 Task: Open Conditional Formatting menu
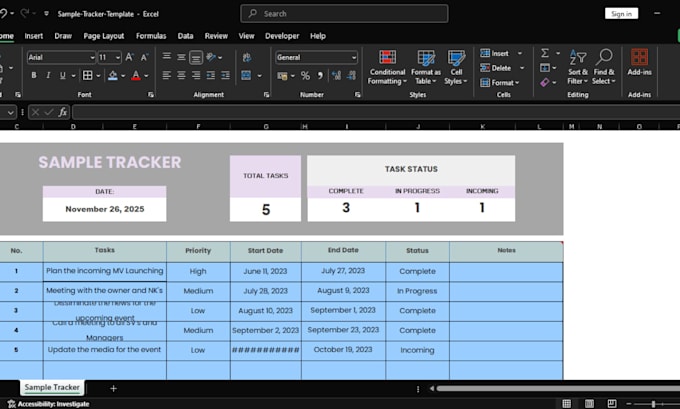pos(387,67)
